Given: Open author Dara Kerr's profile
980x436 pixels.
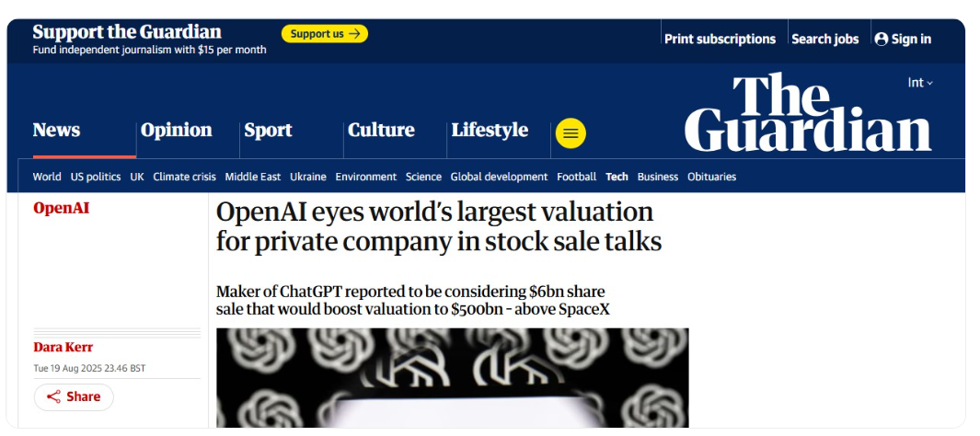Looking at the screenshot, I should pos(63,347).
